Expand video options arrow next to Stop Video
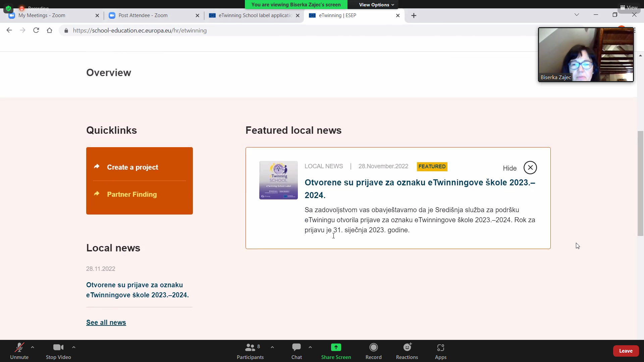This screenshot has width=644, height=362. coord(74,347)
